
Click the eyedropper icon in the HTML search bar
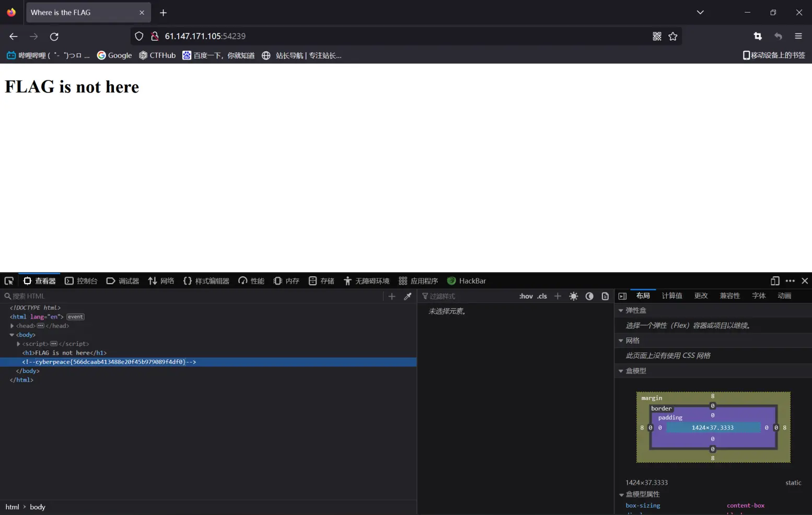[408, 296]
